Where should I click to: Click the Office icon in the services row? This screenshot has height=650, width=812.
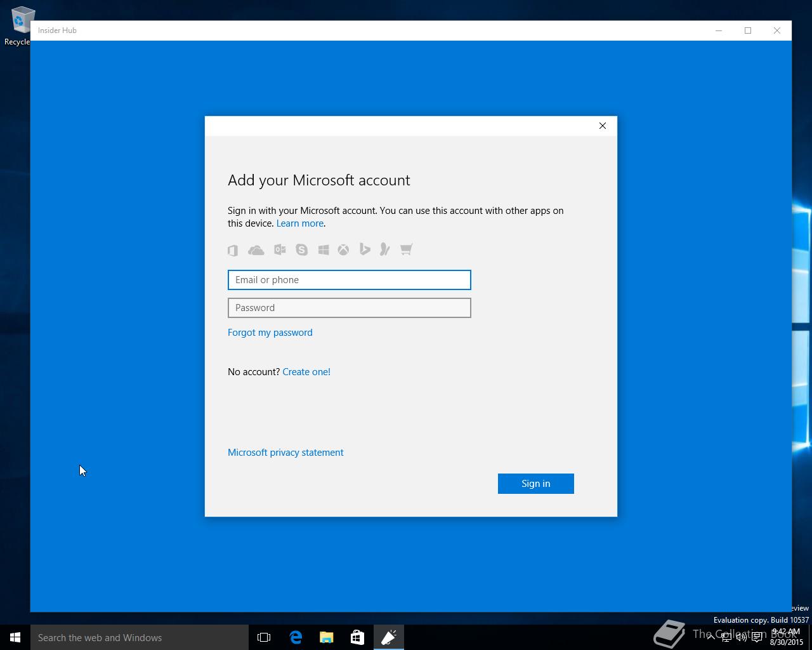click(x=233, y=250)
